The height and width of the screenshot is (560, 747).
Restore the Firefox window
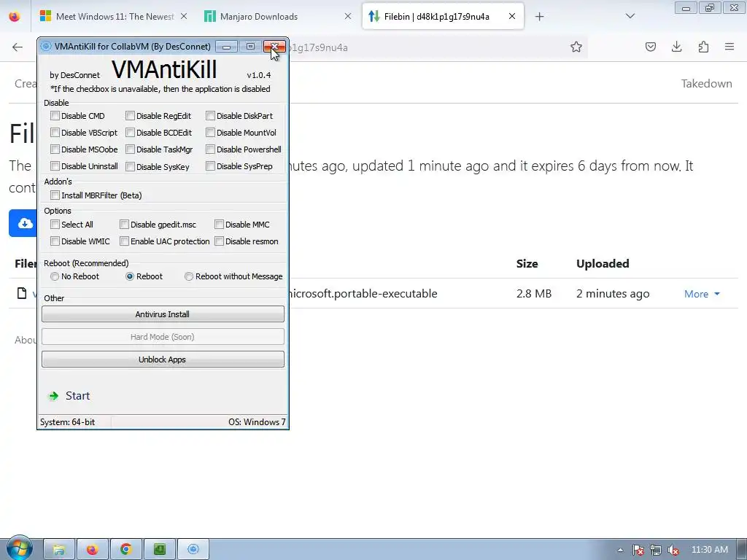(x=710, y=7)
